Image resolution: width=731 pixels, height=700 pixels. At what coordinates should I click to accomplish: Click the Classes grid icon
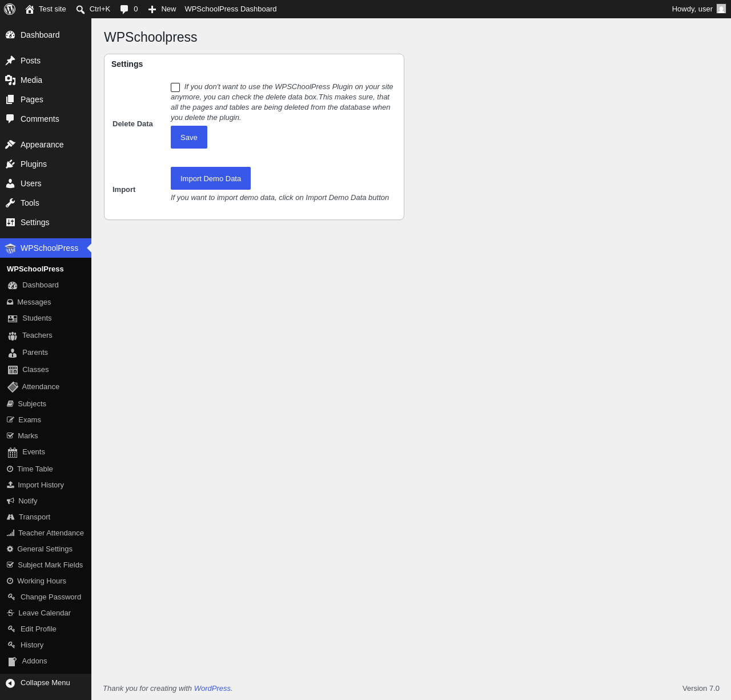[x=13, y=370]
